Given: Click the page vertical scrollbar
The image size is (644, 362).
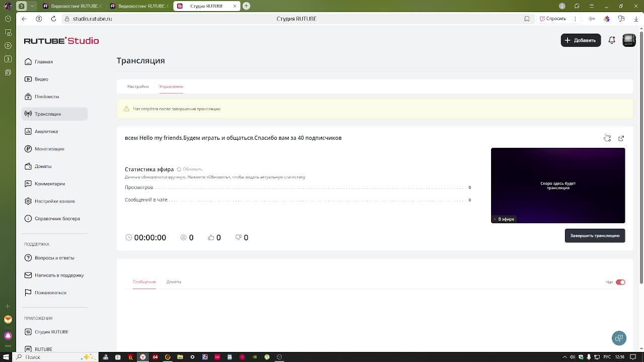Looking at the screenshot, I should click(x=641, y=157).
